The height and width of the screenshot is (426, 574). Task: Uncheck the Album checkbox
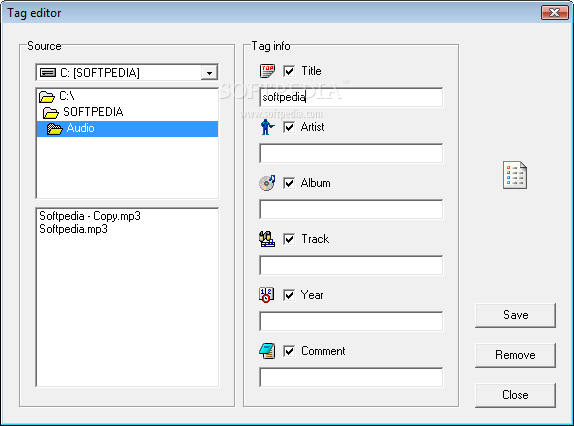(289, 183)
